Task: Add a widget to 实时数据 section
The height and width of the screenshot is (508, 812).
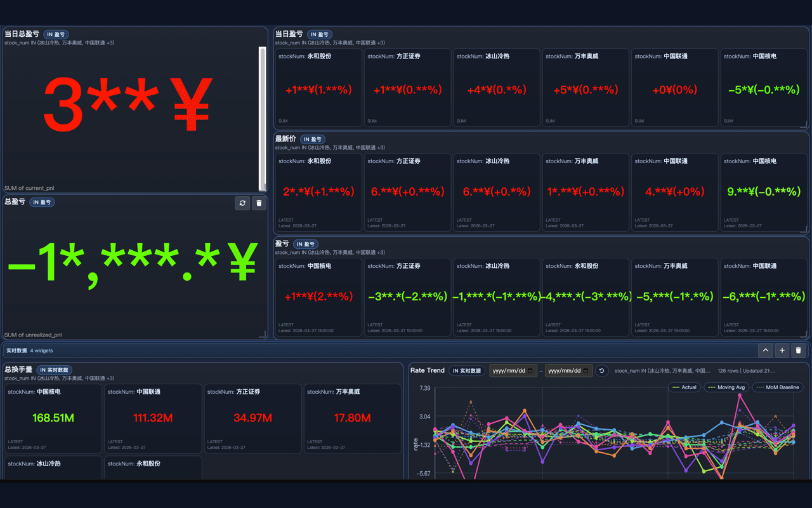Action: coord(782,351)
